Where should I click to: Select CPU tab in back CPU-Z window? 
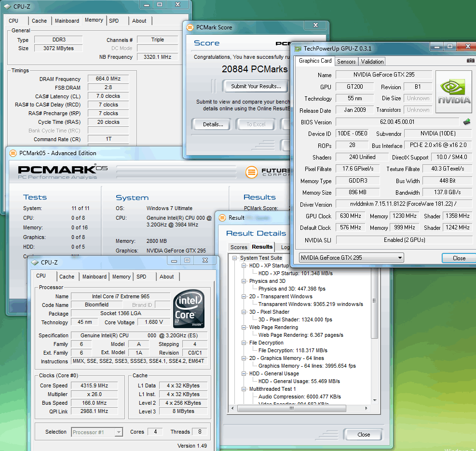click(x=14, y=21)
